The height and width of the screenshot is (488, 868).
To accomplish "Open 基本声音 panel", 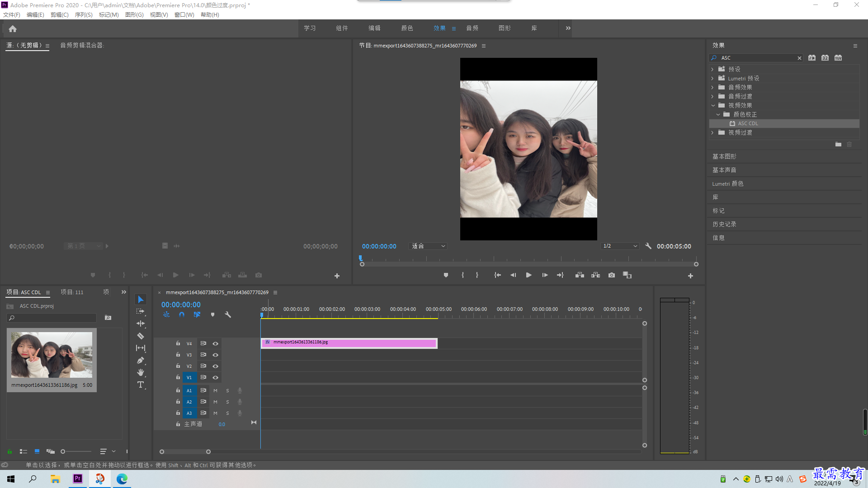I will pyautogui.click(x=724, y=170).
